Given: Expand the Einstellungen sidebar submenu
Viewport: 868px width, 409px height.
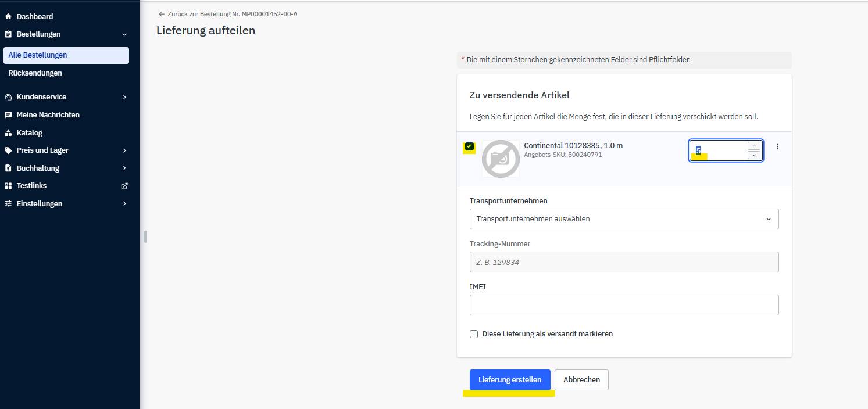Looking at the screenshot, I should (124, 204).
